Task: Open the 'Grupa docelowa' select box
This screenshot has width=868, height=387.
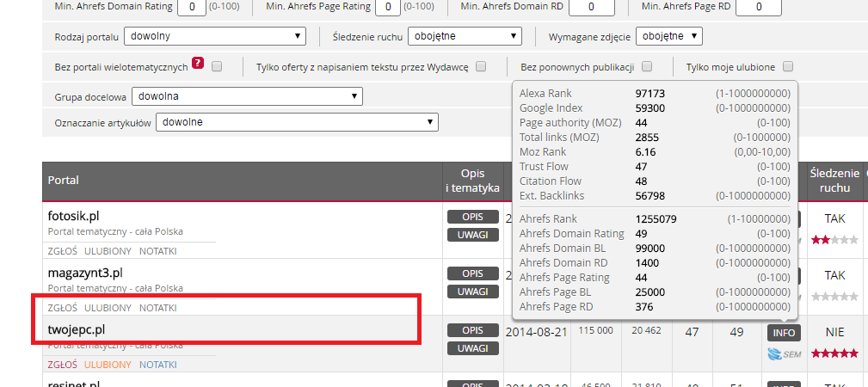Action: 247,96
